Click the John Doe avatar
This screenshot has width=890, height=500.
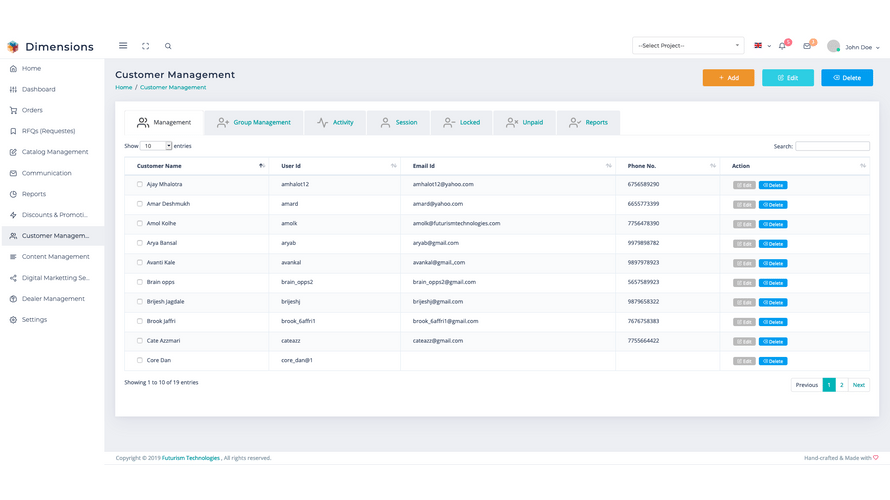833,47
